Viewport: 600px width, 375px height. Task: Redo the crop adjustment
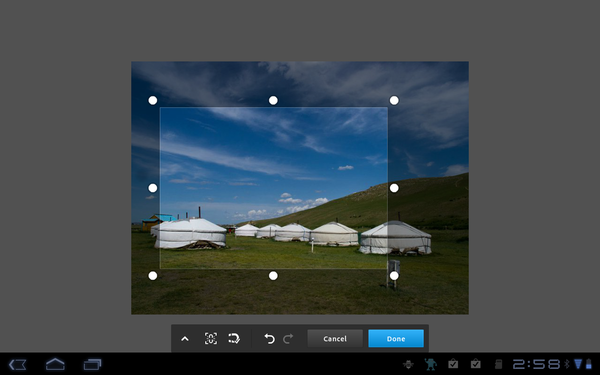288,338
